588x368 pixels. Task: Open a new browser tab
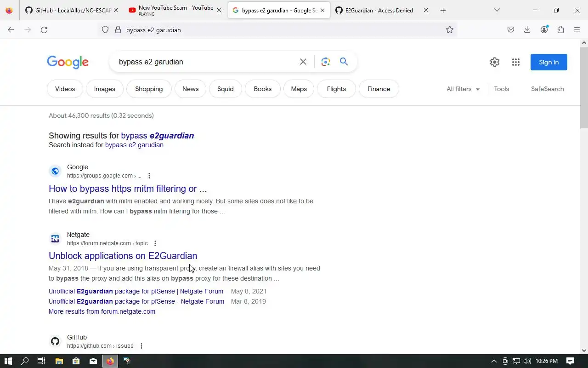443,10
